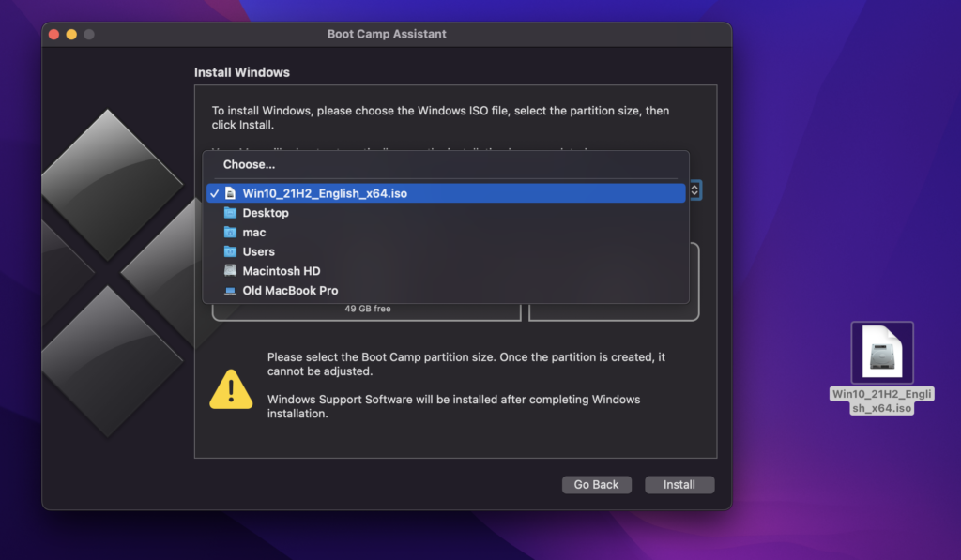
Task: Click the Go Back button
Action: pos(596,485)
